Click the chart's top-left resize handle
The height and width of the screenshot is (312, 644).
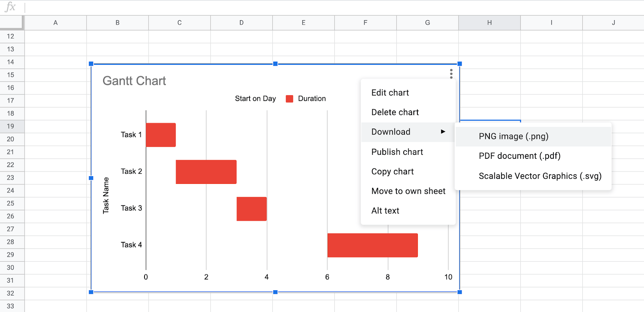(91, 64)
